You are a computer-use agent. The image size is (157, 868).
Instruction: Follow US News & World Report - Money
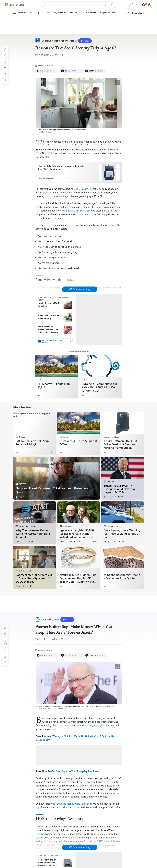coord(85,41)
